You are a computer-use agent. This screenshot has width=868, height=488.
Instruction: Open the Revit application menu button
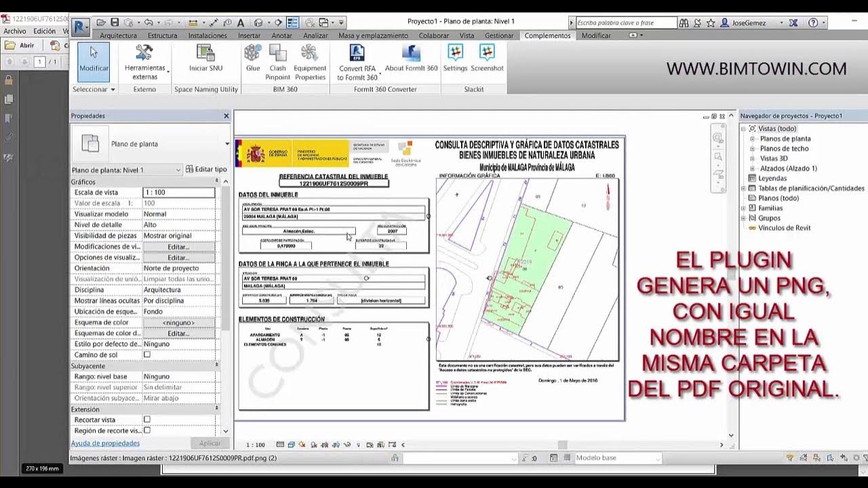81,26
